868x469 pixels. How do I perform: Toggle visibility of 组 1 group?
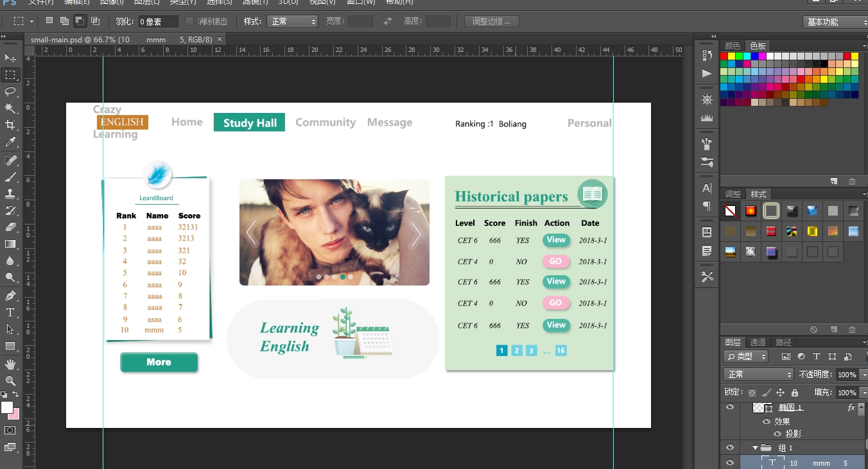pos(730,448)
